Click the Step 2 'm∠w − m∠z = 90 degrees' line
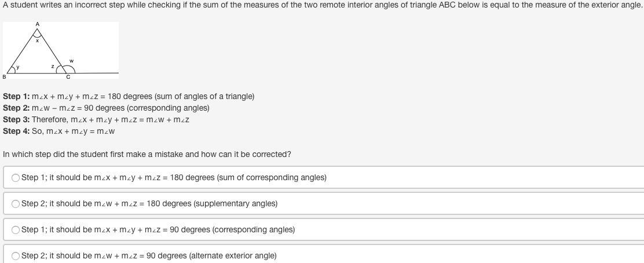The height and width of the screenshot is (263, 644). 106,108
